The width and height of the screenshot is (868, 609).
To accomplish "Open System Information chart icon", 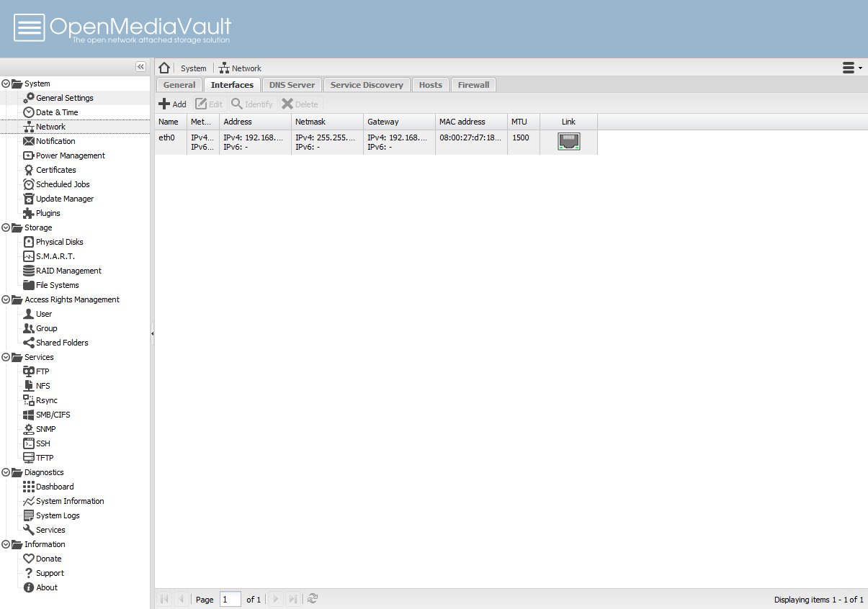I will pos(29,501).
